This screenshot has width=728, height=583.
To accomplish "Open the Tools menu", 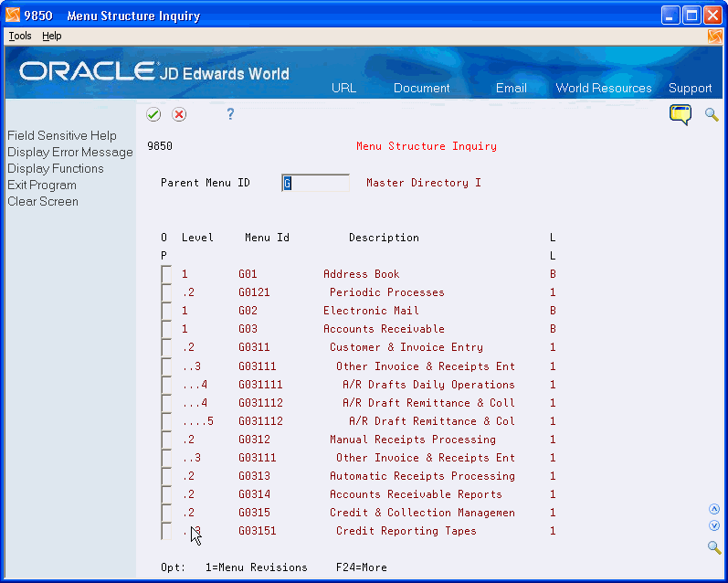I will tap(20, 36).
